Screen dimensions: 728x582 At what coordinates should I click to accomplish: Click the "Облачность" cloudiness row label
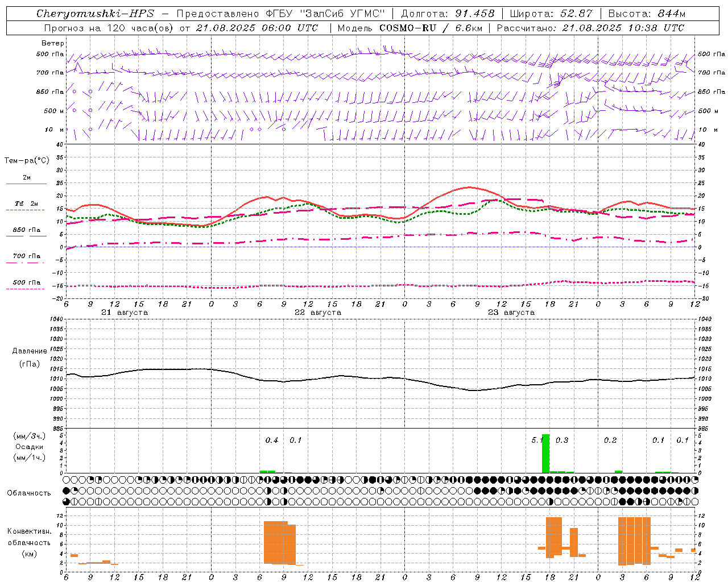29,493
